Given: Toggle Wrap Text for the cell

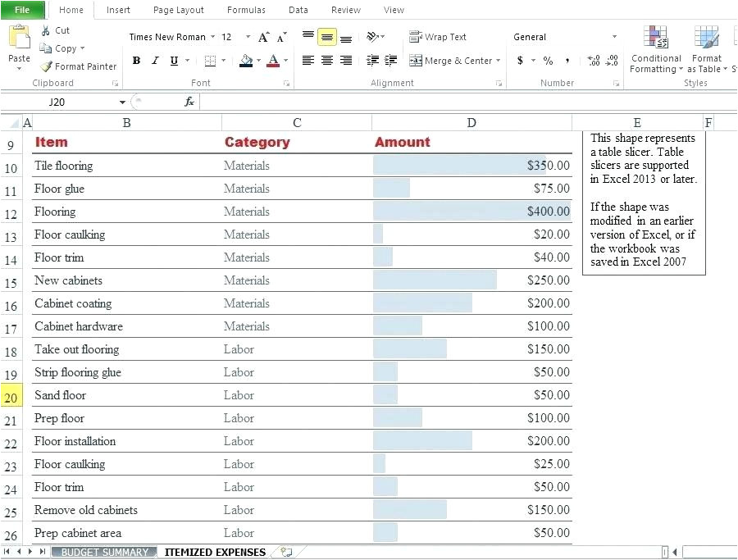Looking at the screenshot, I should point(438,37).
